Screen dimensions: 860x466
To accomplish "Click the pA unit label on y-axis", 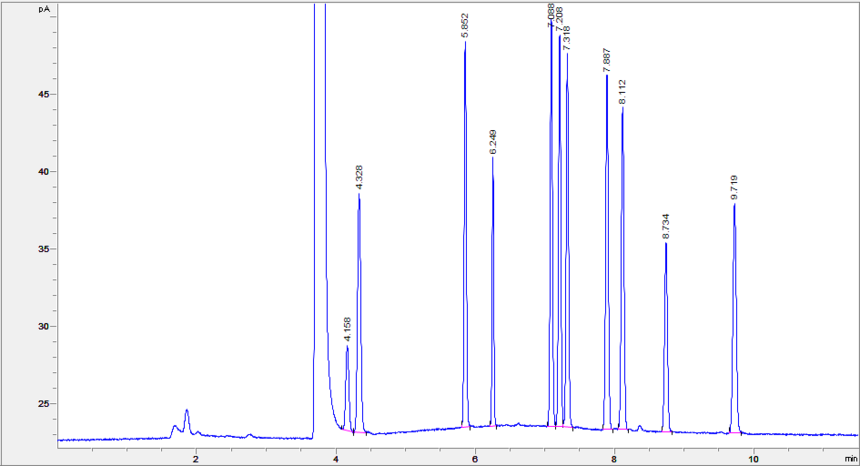I will 44,9.
